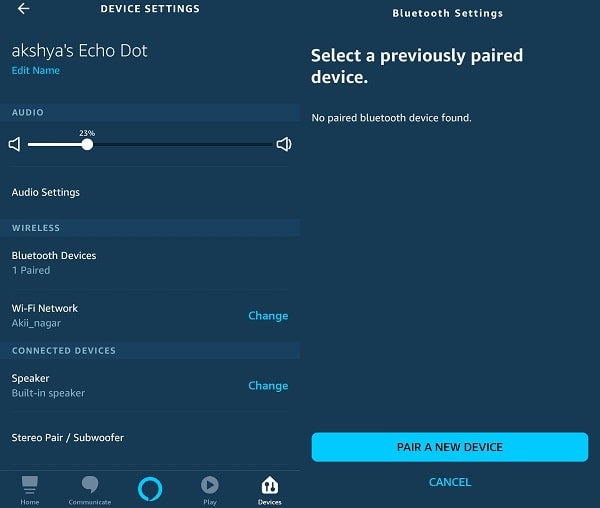600x508 pixels.
Task: Tap Pair a New Device button
Action: click(450, 447)
